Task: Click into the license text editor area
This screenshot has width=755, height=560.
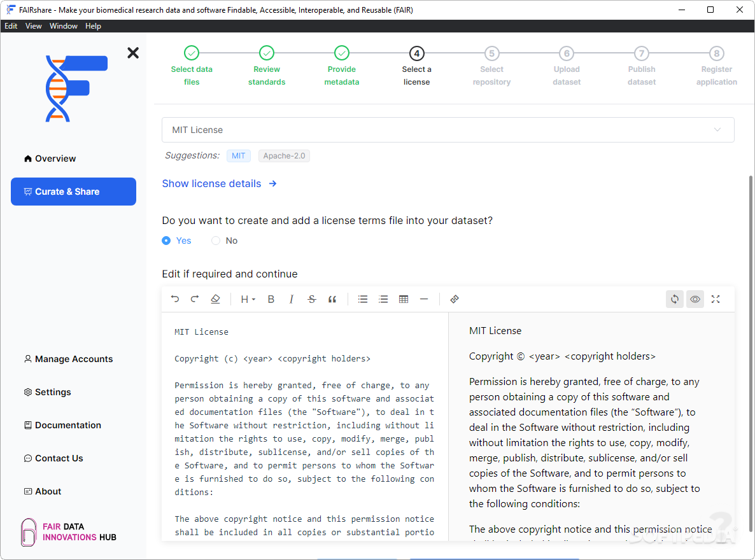Action: coord(305,426)
